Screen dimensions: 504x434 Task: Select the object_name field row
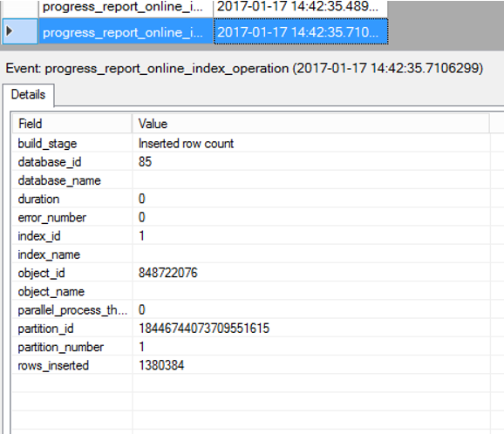251,291
